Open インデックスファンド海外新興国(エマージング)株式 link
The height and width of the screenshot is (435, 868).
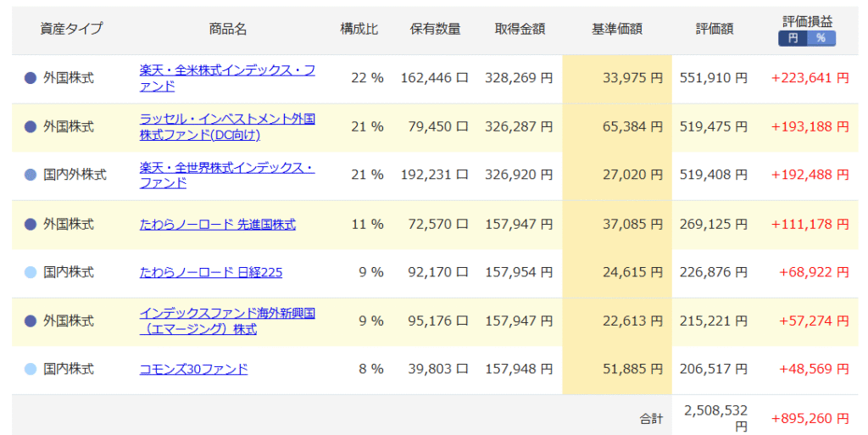[227, 321]
